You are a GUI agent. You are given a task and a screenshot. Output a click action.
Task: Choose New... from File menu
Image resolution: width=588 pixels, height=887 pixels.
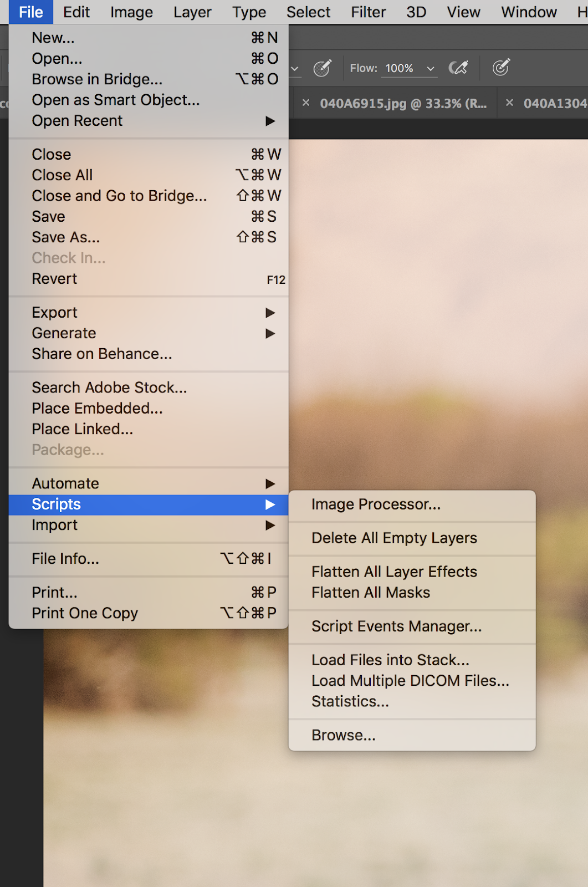pyautogui.click(x=149, y=38)
